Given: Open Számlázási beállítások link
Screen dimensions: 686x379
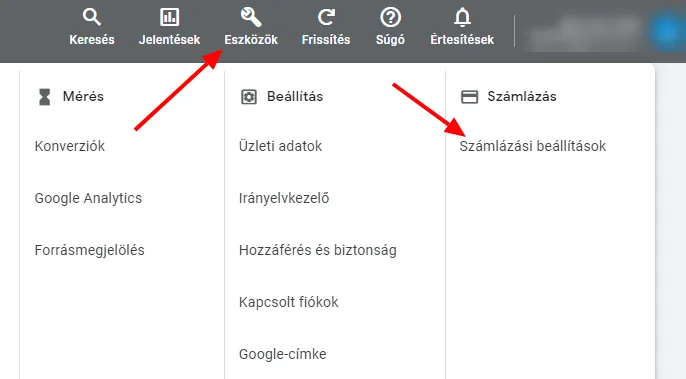Looking at the screenshot, I should [532, 146].
